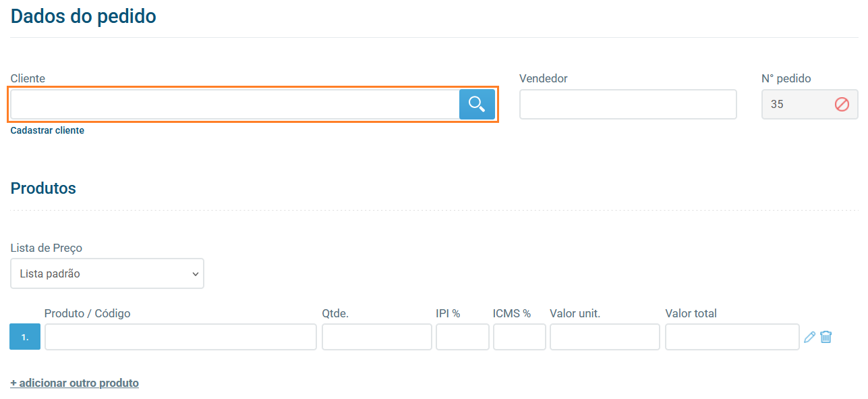Click the blocked icon in Nº pedido

(x=842, y=105)
